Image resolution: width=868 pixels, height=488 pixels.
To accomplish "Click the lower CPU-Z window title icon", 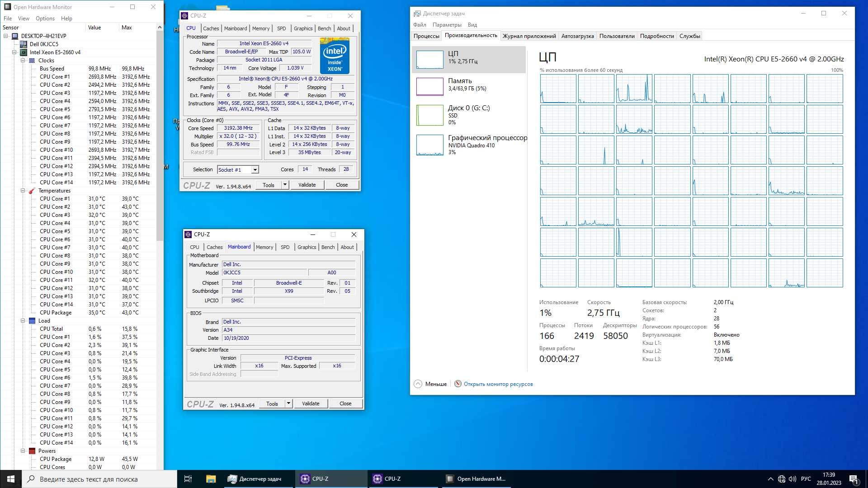I will click(188, 235).
